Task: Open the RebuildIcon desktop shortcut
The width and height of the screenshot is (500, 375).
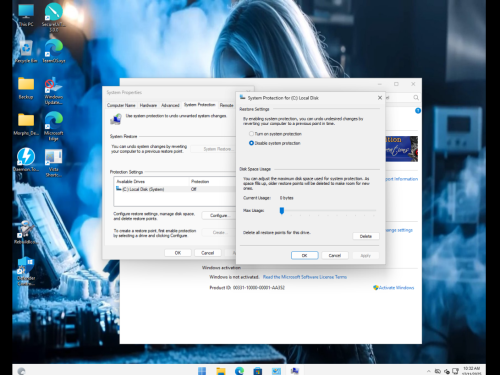Action: point(25,232)
